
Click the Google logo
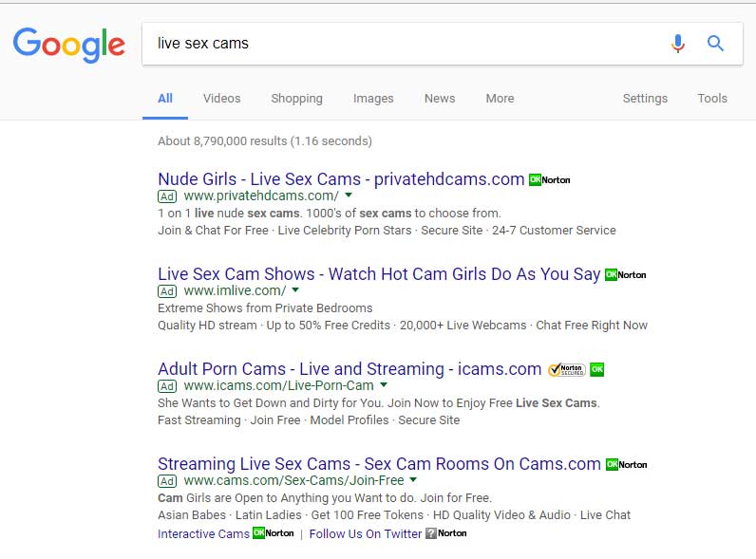[x=69, y=45]
